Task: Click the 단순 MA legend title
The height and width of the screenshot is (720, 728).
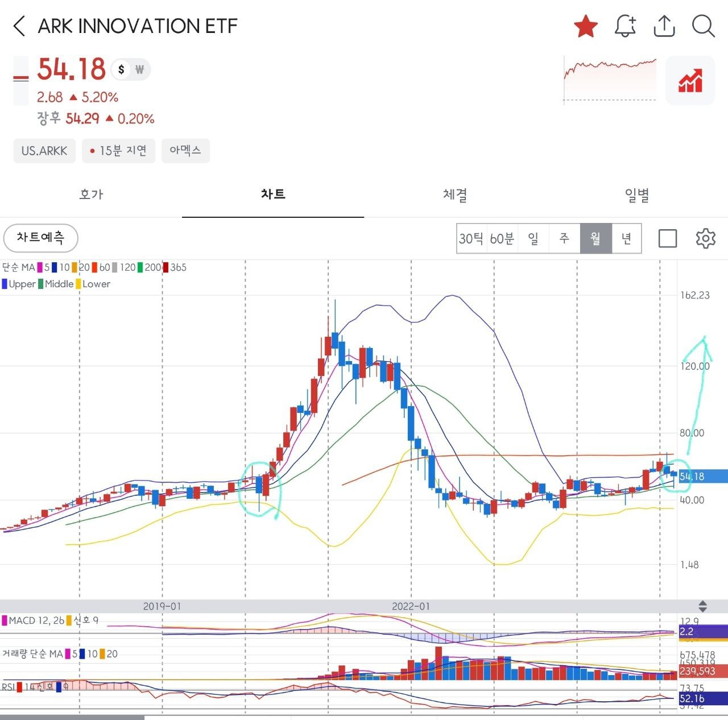Action: [x=18, y=267]
